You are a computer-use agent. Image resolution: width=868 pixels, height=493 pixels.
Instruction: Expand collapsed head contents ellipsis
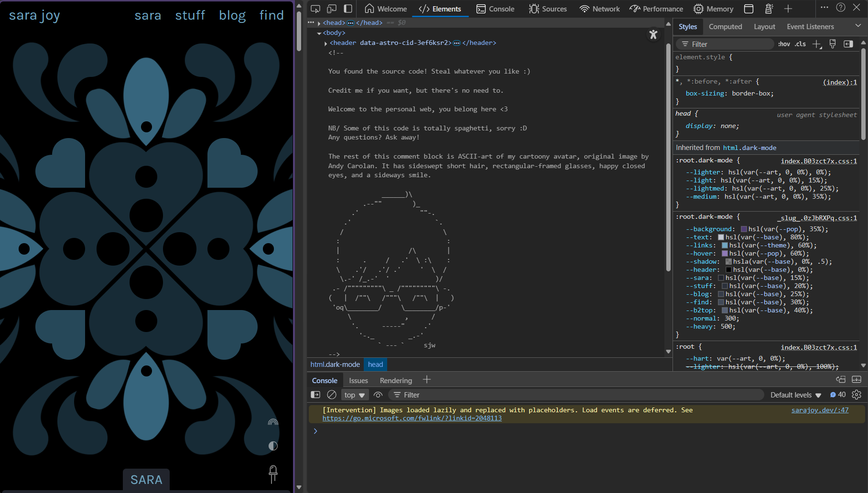(350, 23)
